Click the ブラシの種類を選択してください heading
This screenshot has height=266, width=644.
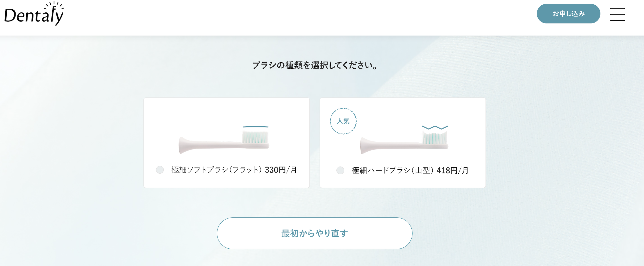coord(315,66)
